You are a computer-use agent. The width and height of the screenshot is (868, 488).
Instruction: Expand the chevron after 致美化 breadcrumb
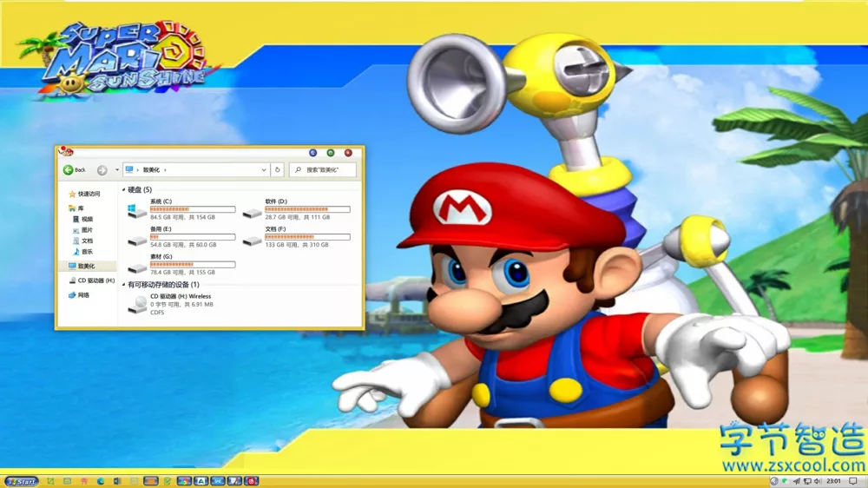pyautogui.click(x=165, y=170)
